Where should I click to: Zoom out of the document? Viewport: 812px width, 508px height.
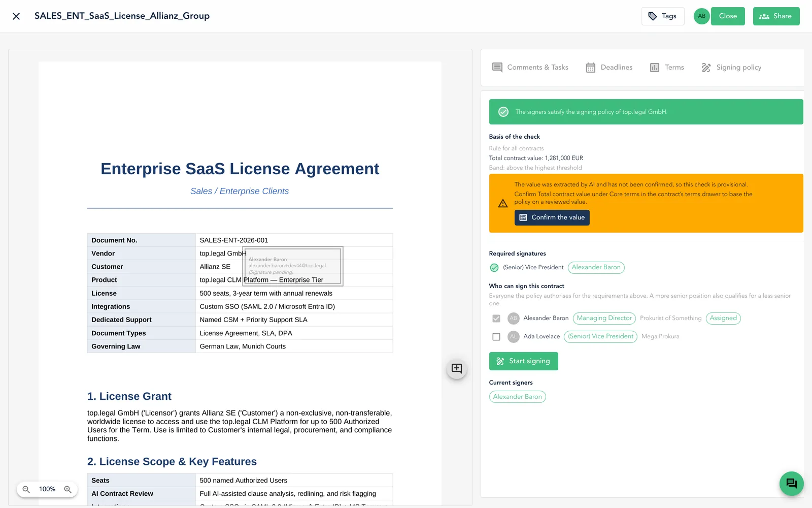tap(26, 489)
